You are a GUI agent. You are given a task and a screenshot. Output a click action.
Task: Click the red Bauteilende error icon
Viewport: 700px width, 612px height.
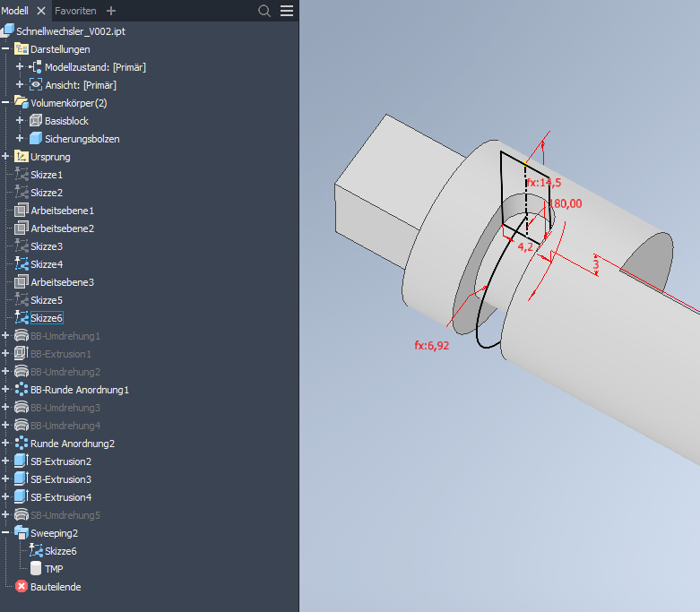point(22,587)
